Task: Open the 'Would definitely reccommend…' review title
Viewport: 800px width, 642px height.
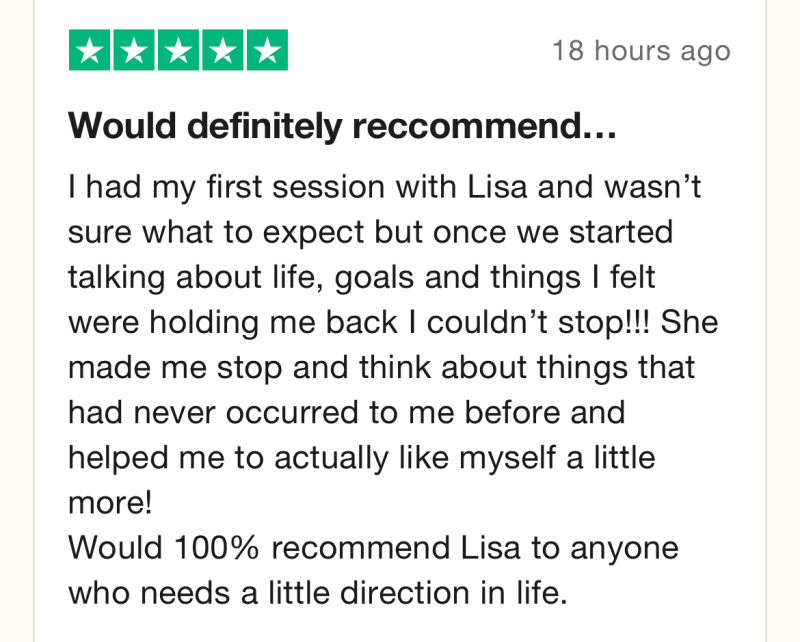Action: coord(342,126)
